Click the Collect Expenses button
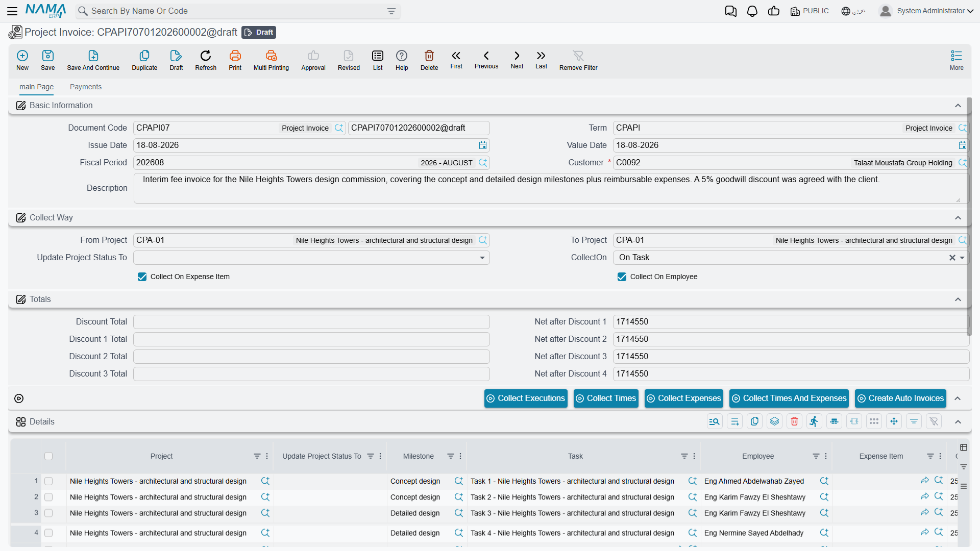Viewport: 980px width, 551px height. [684, 398]
